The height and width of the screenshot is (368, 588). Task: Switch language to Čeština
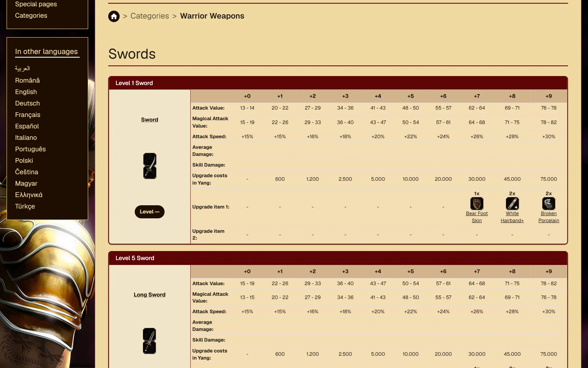click(x=27, y=172)
